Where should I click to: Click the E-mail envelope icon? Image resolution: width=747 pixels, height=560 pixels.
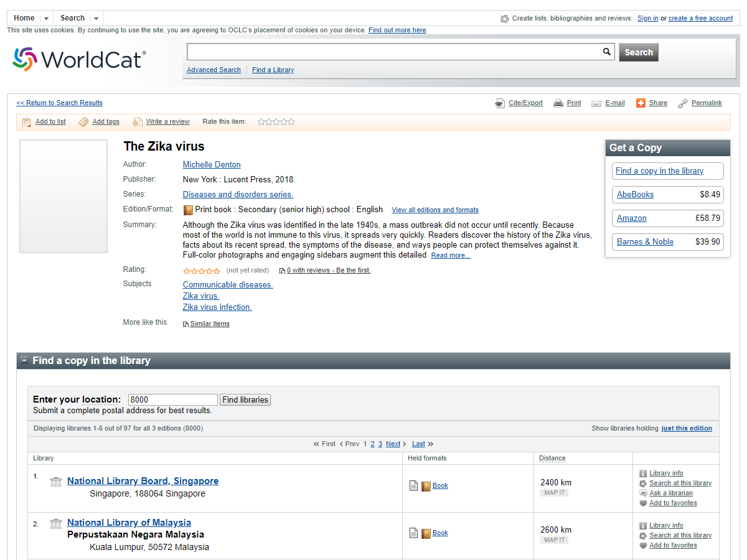click(596, 103)
